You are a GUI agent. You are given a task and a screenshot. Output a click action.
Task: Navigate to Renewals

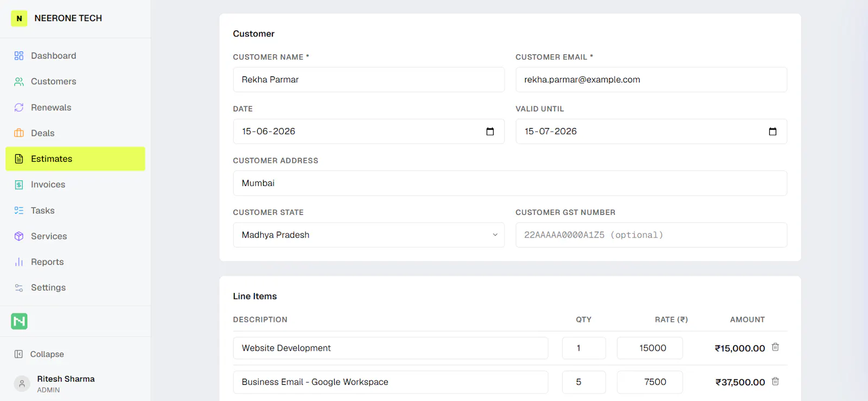pyautogui.click(x=75, y=107)
